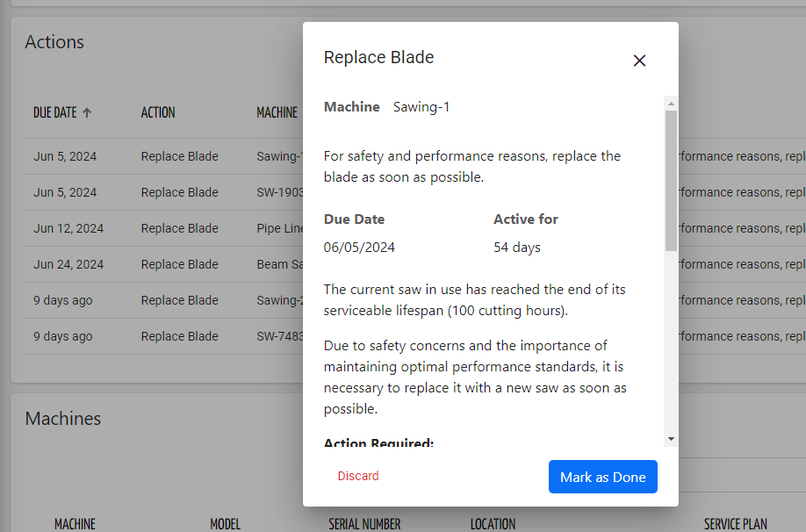
Task: Click 'Jun 5, 2024' in the Sawing-1 row
Action: click(65, 156)
